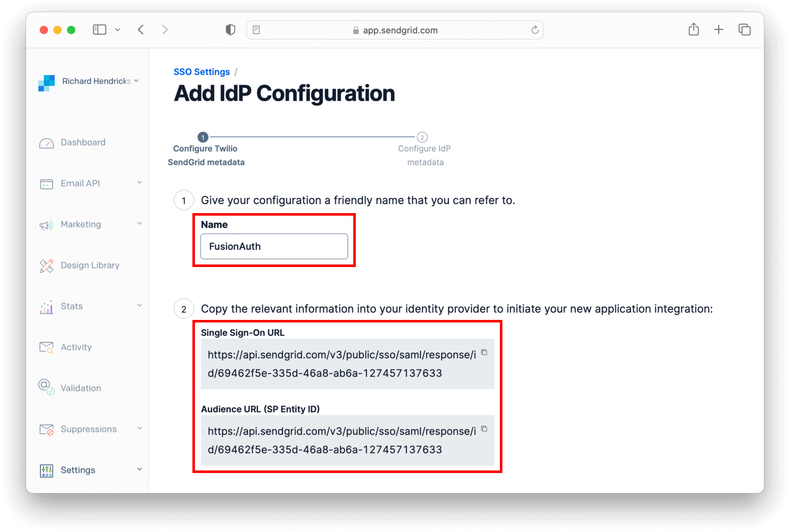The image size is (790, 532).
Task: Expand the Marketing submenu
Action: click(x=139, y=223)
